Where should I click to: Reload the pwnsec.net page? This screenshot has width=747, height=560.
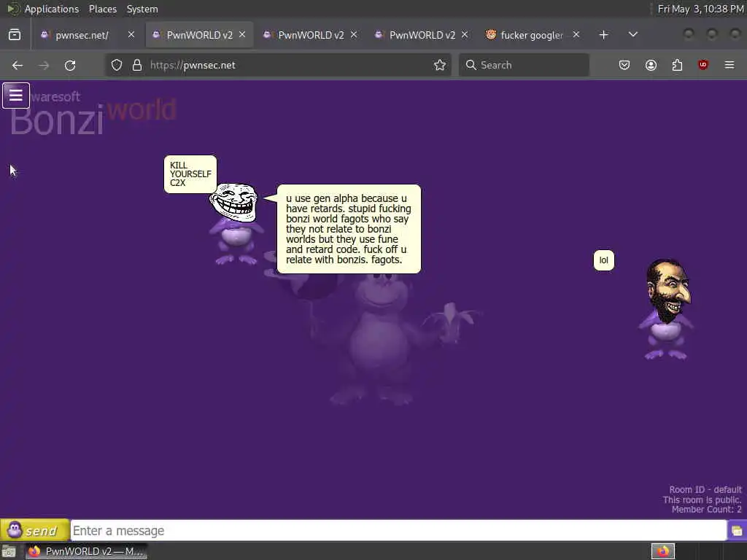click(x=70, y=65)
